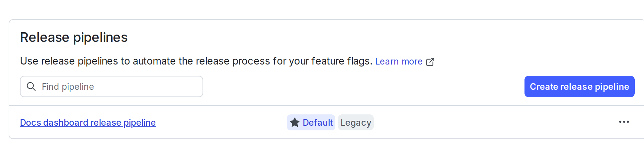This screenshot has height=149, width=644.
Task: Click the word Default next to the star
Action: [317, 122]
